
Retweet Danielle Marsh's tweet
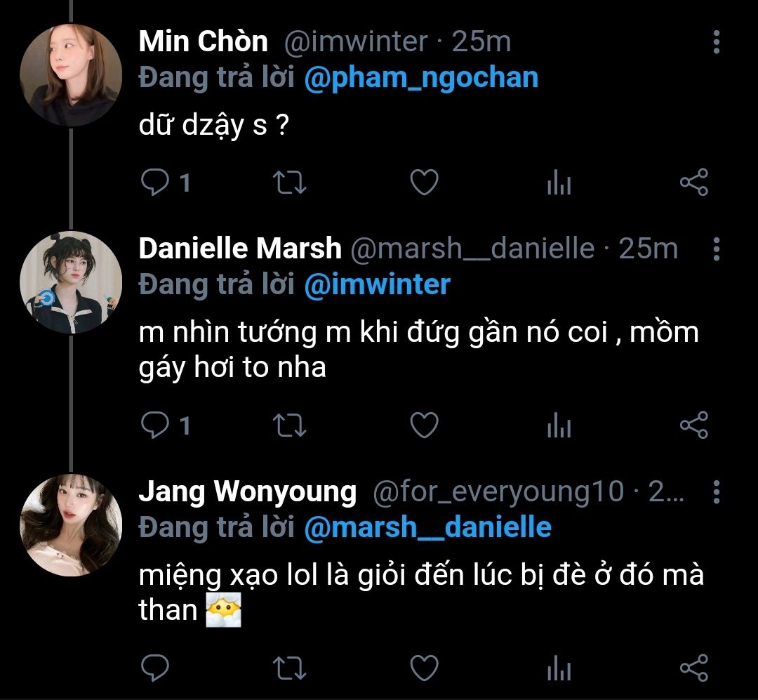[288, 425]
